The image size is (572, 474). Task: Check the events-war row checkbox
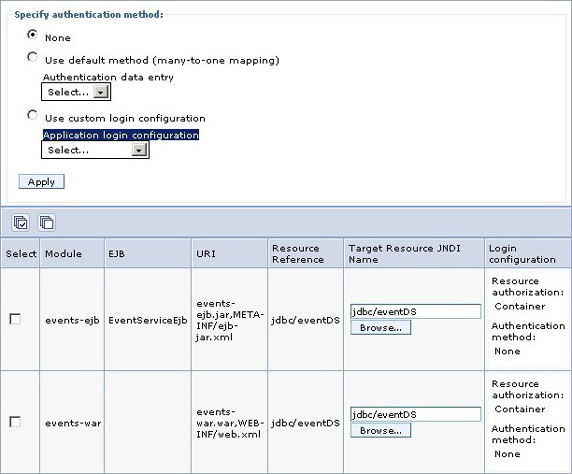[15, 422]
